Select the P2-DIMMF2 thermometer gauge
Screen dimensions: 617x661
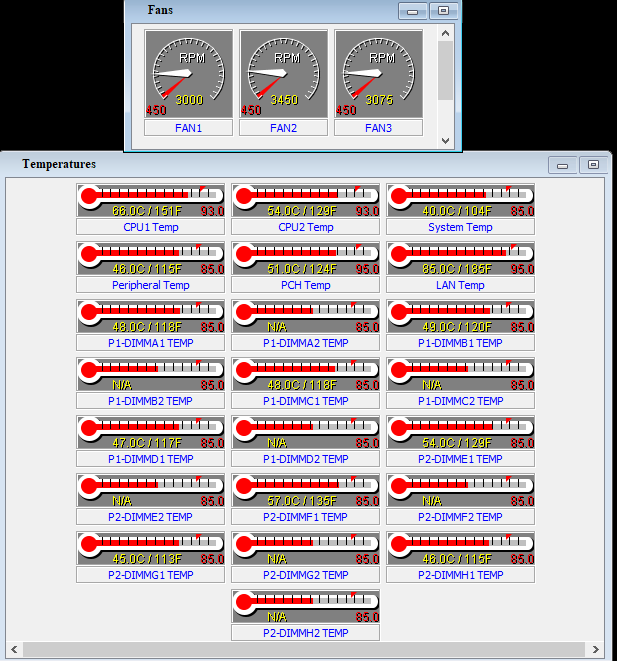(460, 490)
